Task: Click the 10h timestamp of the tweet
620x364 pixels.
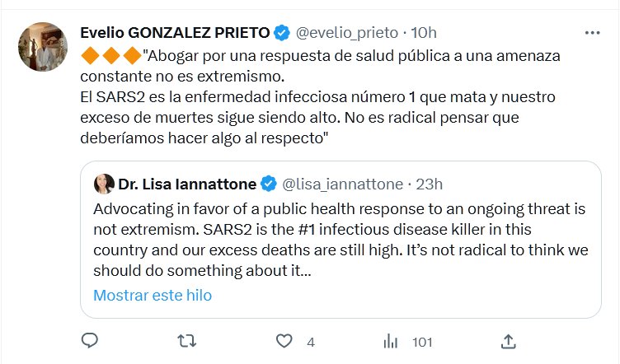Action: (423, 33)
